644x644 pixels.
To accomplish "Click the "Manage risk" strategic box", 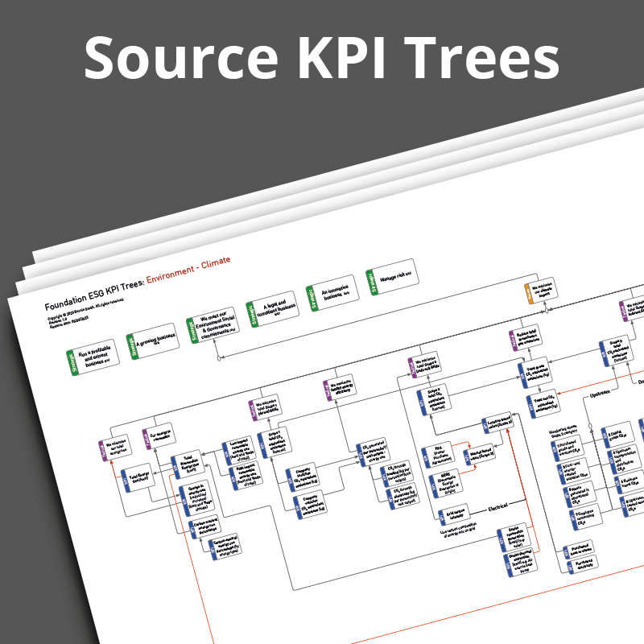I will pyautogui.click(x=392, y=277).
